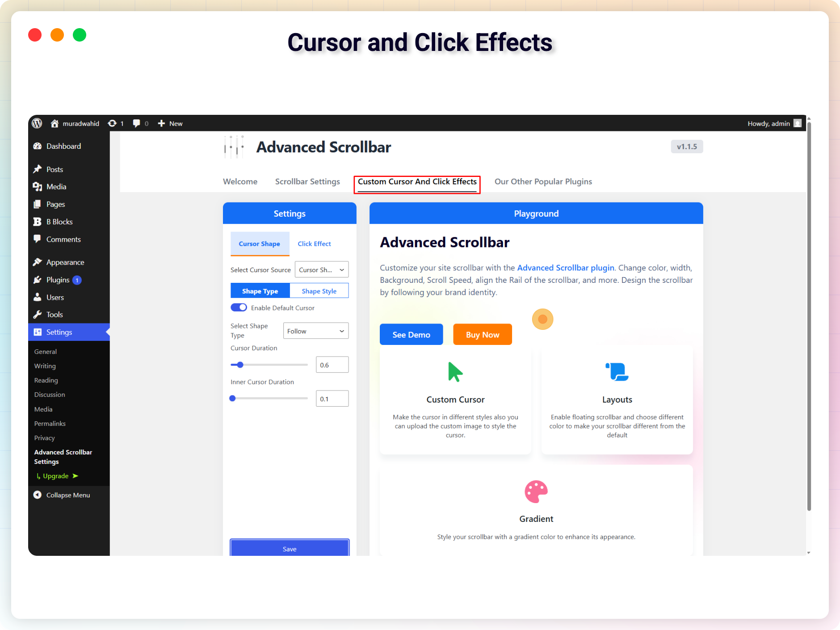Click the Buy Now button
Screen dimensions: 840x630
tap(483, 335)
